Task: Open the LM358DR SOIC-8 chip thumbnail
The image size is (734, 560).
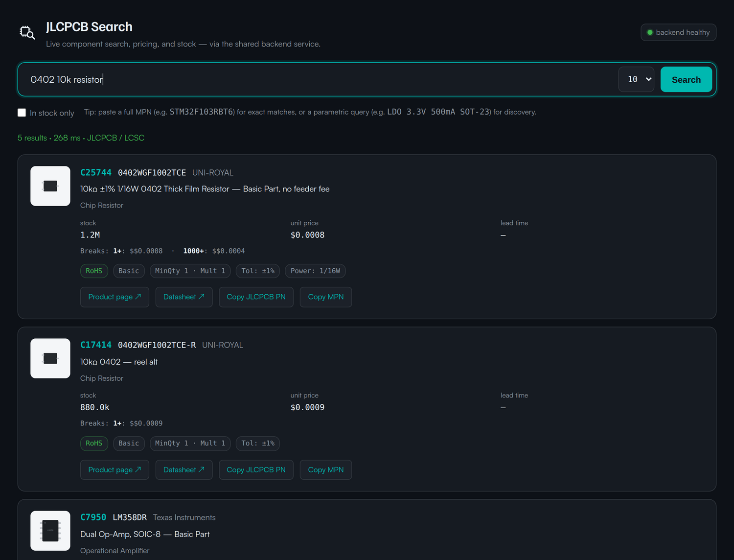Action: coord(50,531)
